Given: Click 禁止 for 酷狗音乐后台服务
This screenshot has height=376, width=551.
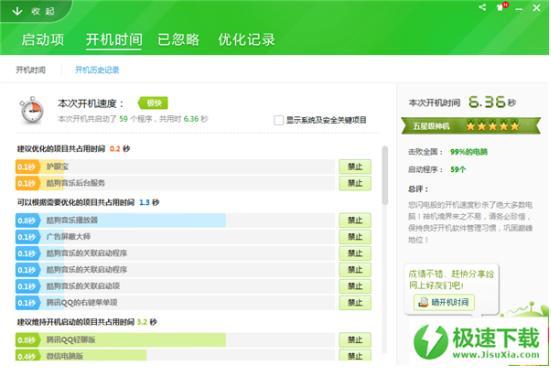Looking at the screenshot, I should (x=355, y=183).
